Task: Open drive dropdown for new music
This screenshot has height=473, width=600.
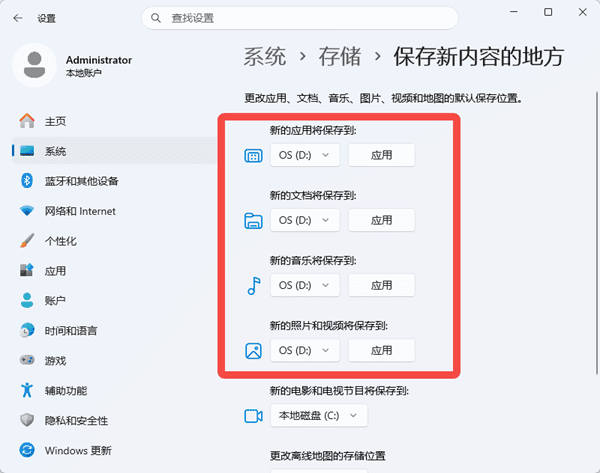Action: point(305,285)
